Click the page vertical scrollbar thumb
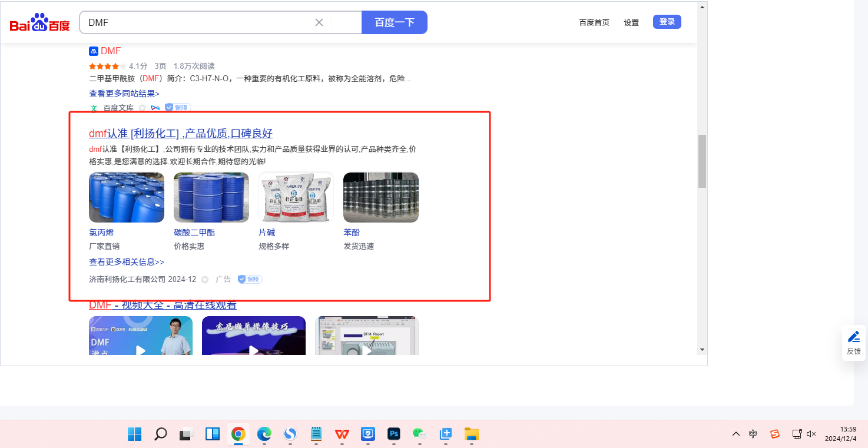Image resolution: width=868 pixels, height=448 pixels. (702, 161)
